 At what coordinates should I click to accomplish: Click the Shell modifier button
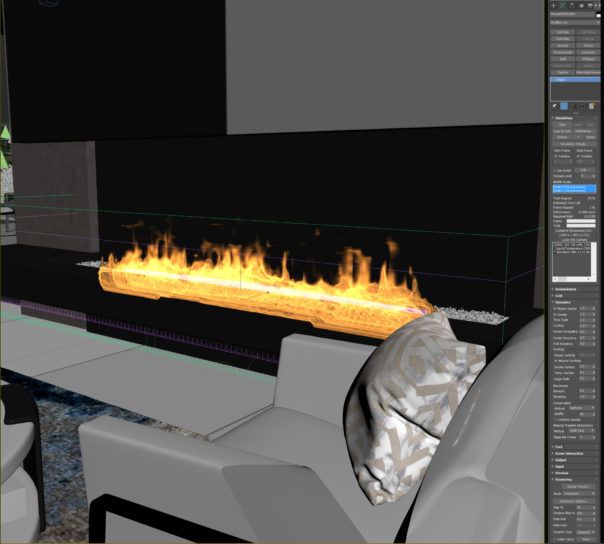[563, 59]
